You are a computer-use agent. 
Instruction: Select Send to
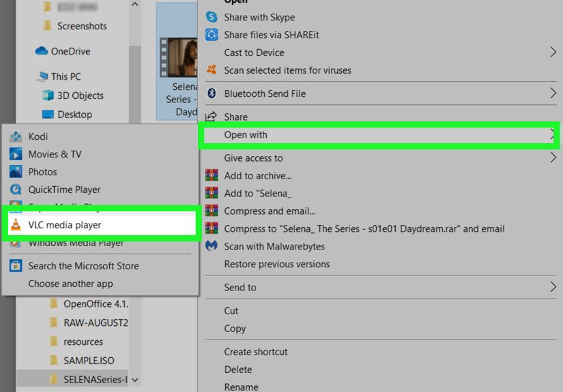(x=381, y=287)
